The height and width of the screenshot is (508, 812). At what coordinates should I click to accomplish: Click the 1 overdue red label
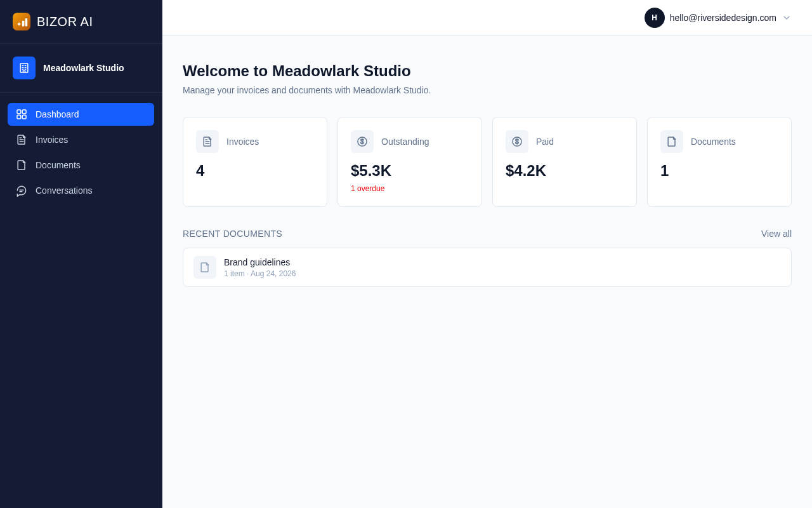[368, 189]
